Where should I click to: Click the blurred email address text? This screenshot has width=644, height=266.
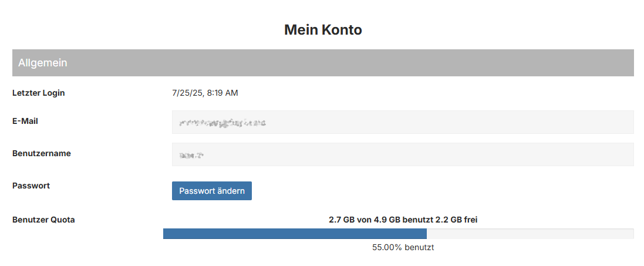click(223, 123)
